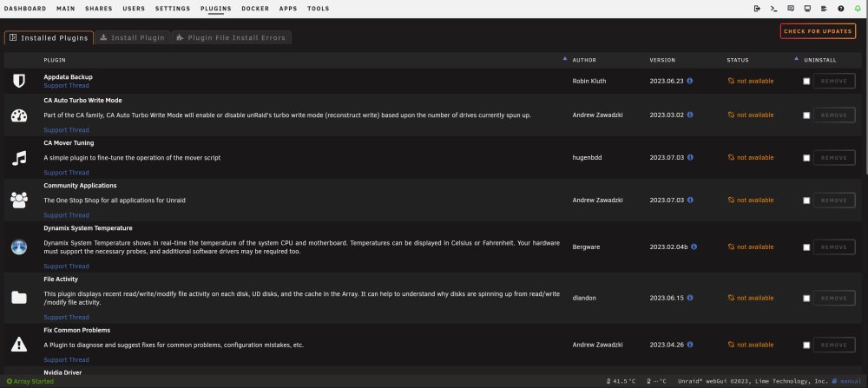Screen dimensions: 868x388
Task: Click info icon beside version 2023.02.04b
Action: [694, 247]
